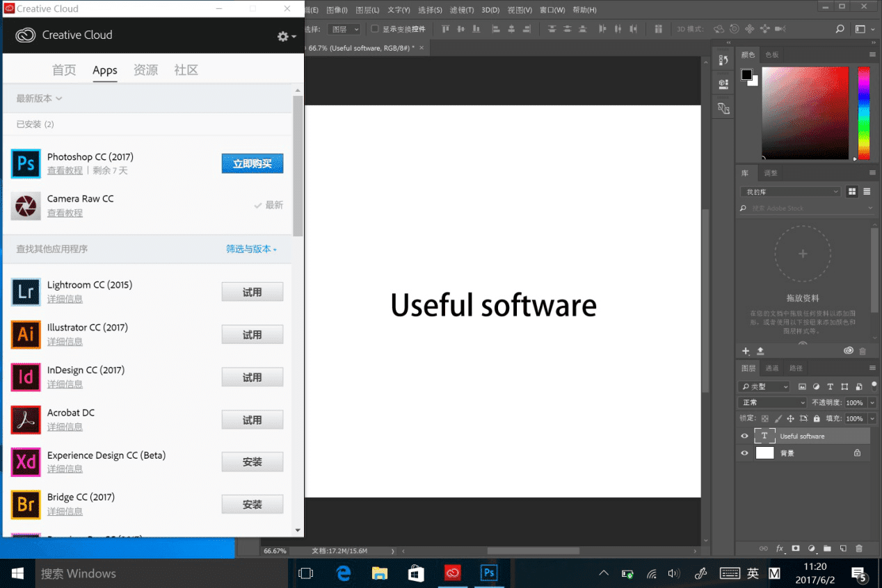
Task: Click the foreground color swatch
Action: pyautogui.click(x=746, y=74)
